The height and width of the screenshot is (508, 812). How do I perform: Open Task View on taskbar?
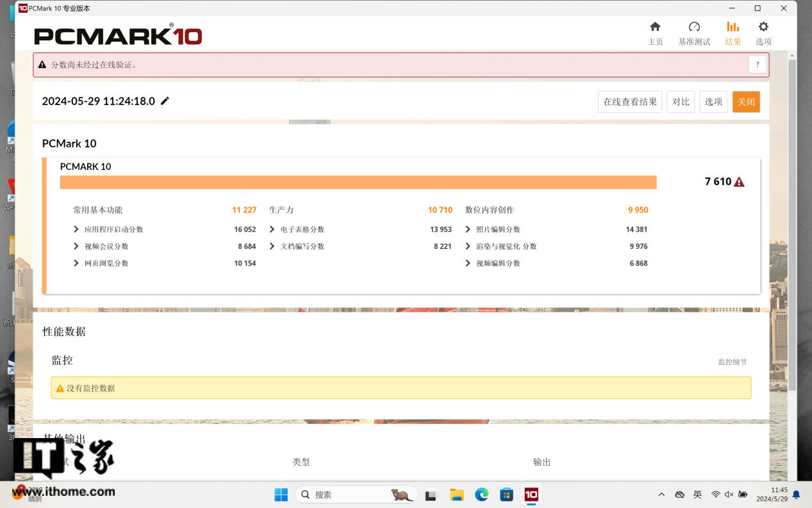click(x=431, y=495)
